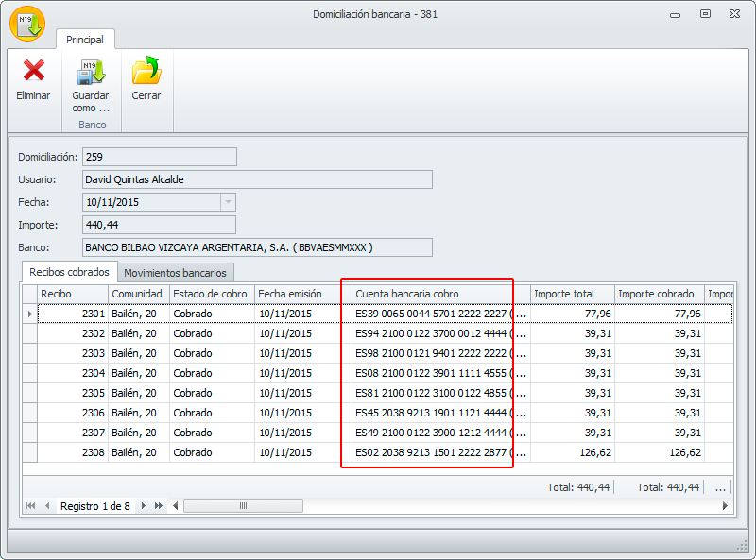The width and height of the screenshot is (756, 560).
Task: Click the Cerrar folder icon
Action: point(146,71)
